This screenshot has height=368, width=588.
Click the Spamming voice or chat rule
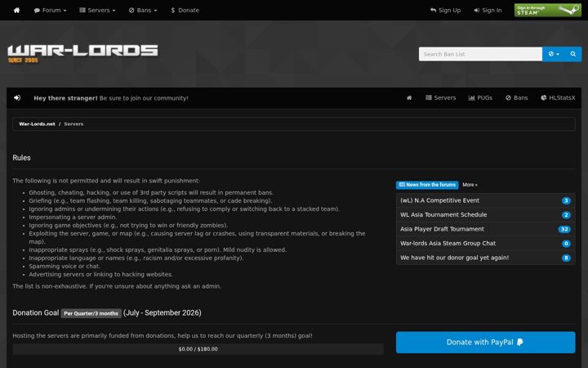pos(65,267)
